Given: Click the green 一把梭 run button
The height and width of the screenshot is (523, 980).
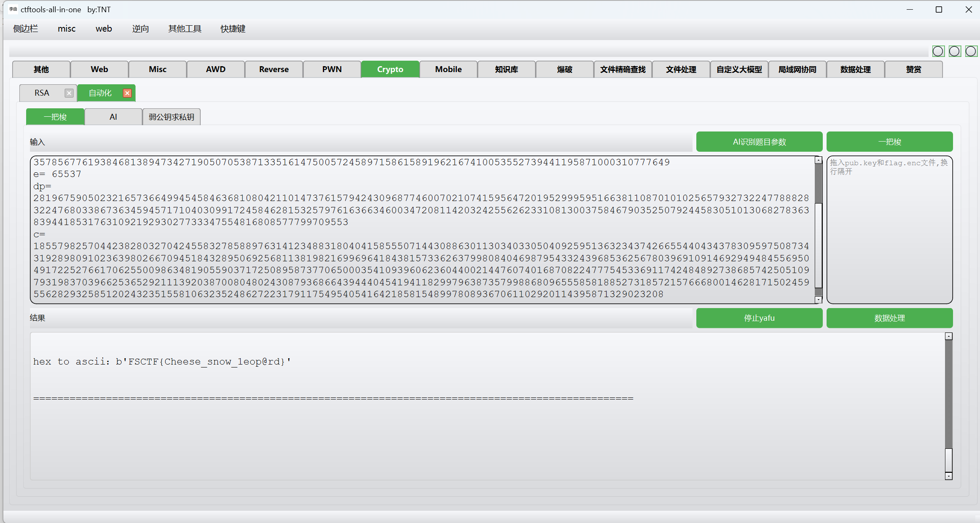Looking at the screenshot, I should [x=889, y=142].
